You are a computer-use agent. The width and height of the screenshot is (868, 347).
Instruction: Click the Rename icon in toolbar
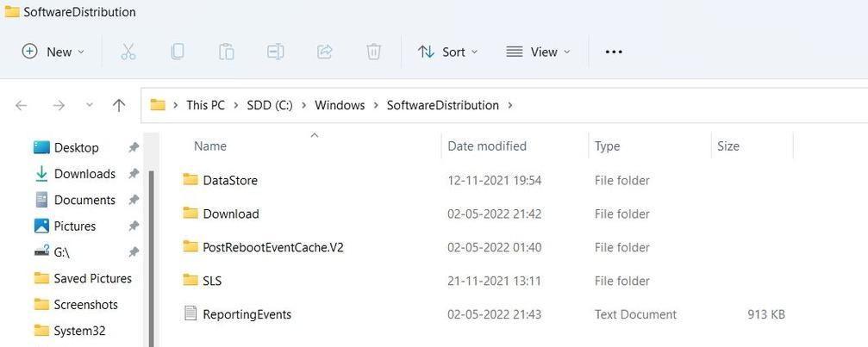point(276,52)
